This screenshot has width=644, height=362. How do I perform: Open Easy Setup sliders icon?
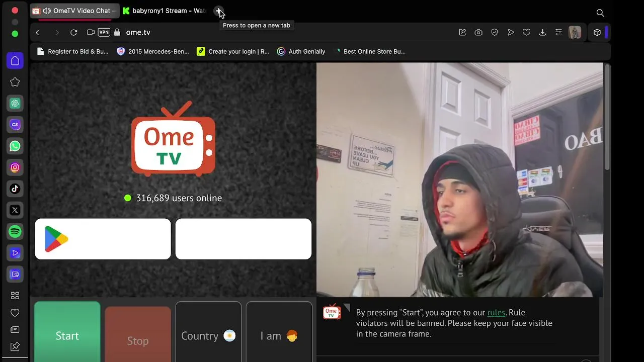pos(558,32)
